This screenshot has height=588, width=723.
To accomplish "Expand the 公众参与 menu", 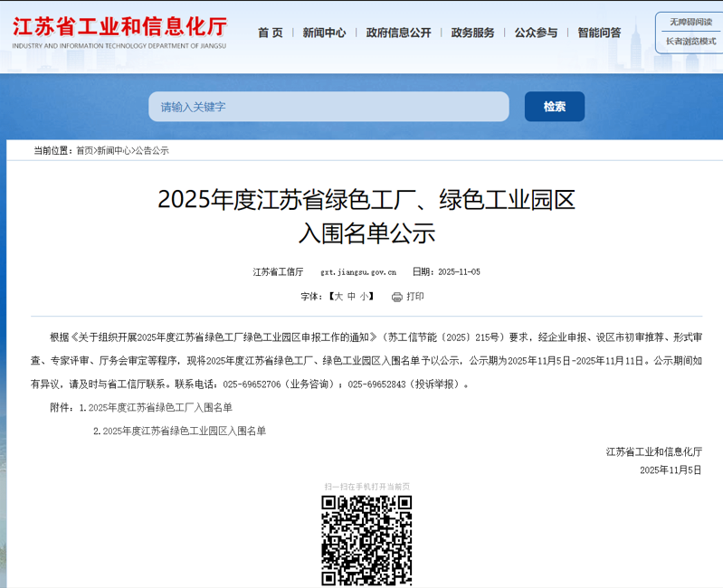I will (536, 33).
